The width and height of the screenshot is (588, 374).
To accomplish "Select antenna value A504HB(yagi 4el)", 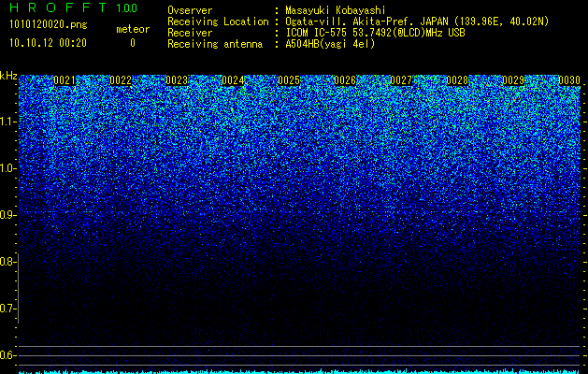I will click(x=330, y=44).
